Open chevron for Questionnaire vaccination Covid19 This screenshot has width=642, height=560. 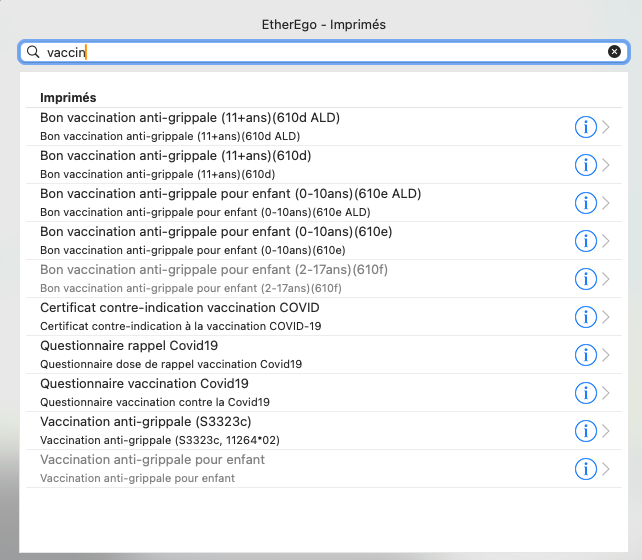point(606,393)
